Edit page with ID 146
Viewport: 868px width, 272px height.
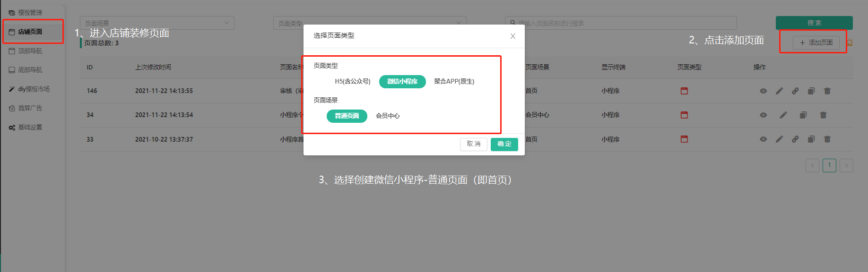[779, 91]
